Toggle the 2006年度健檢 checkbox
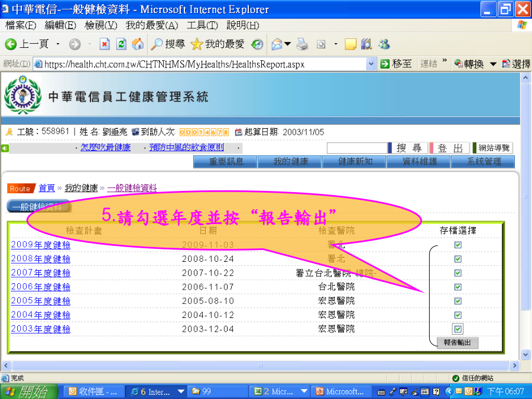532x399 pixels. point(458,287)
